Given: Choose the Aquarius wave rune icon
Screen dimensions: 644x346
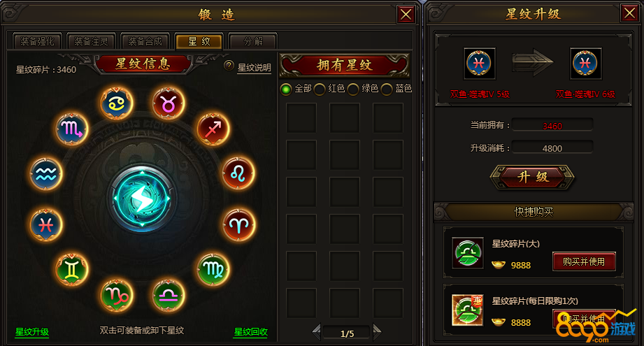Looking at the screenshot, I should click(x=46, y=174).
